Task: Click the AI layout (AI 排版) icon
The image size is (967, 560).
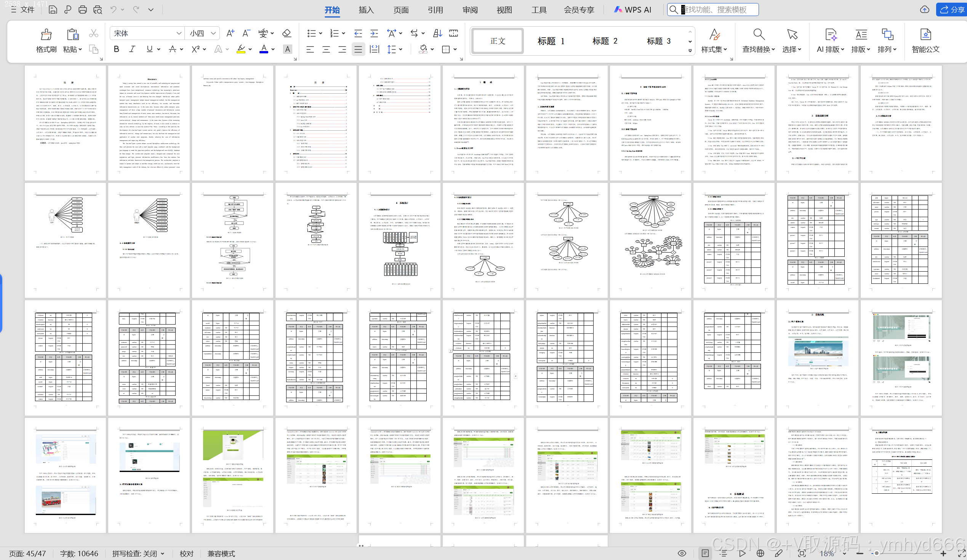Action: (x=830, y=35)
